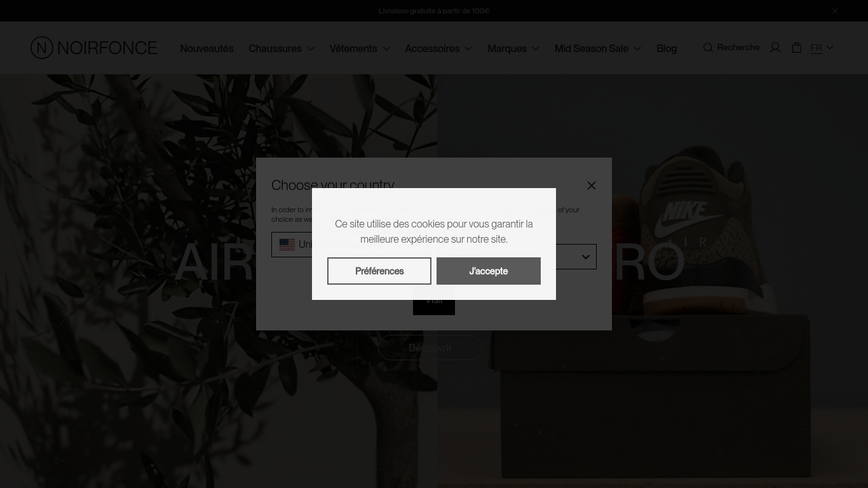
Task: Open the search magnifier icon
Action: (708, 48)
